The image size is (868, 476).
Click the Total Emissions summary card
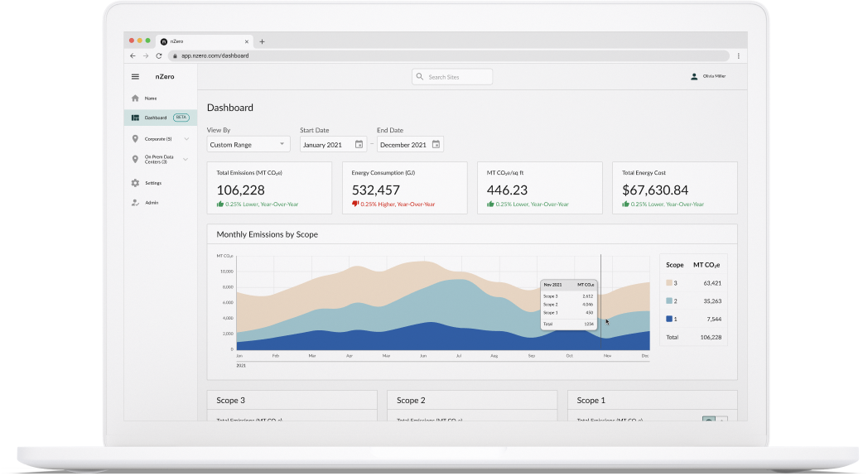[x=268, y=188]
